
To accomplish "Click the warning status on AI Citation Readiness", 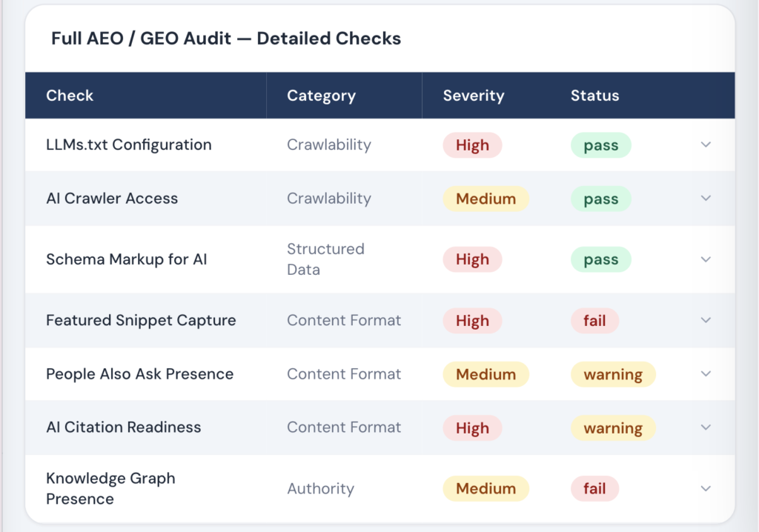I will pyautogui.click(x=613, y=428).
